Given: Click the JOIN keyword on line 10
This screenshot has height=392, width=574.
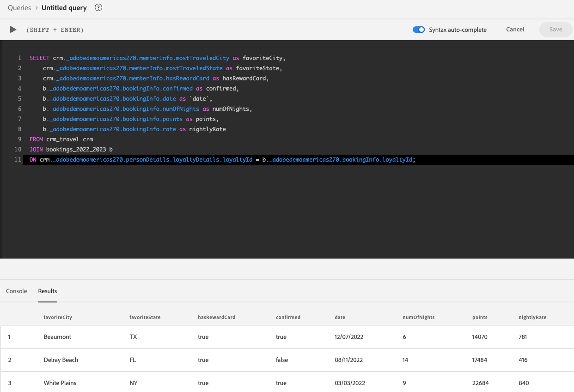Looking at the screenshot, I should (36, 150).
